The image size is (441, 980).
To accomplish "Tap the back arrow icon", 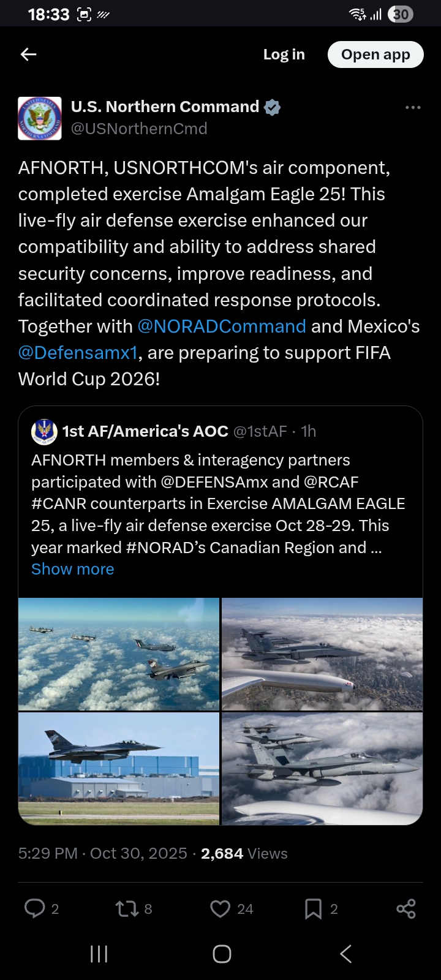I will click(29, 55).
